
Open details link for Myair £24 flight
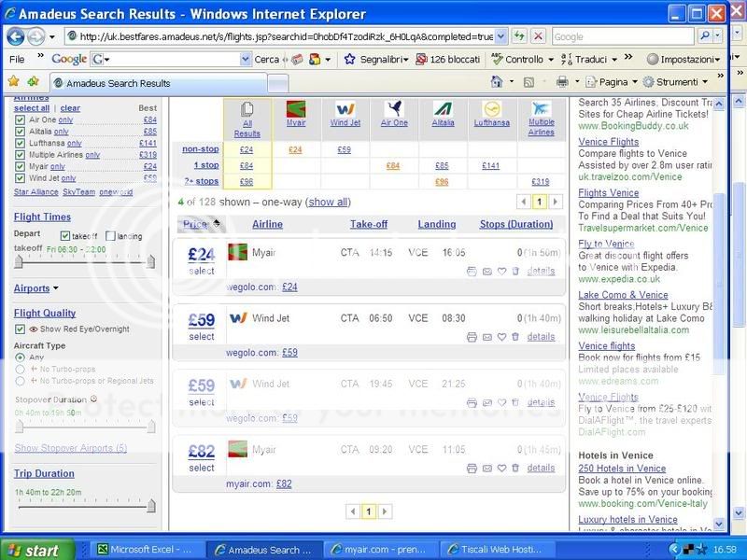click(541, 272)
